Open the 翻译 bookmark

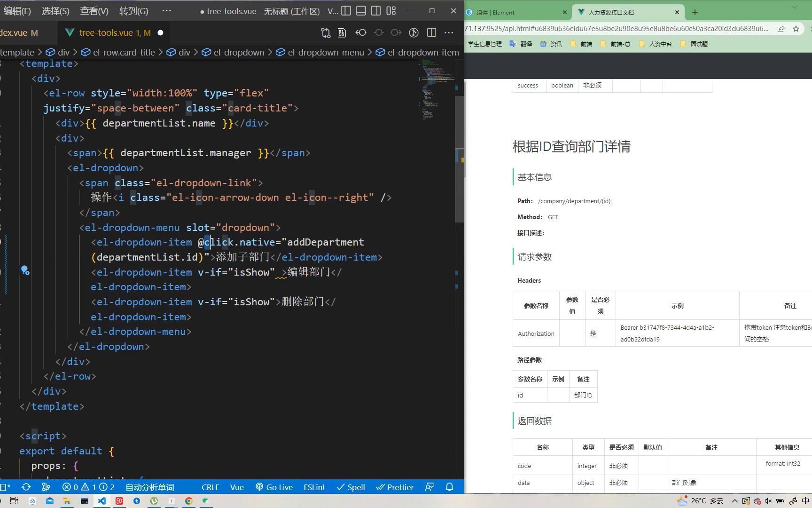tap(521, 44)
